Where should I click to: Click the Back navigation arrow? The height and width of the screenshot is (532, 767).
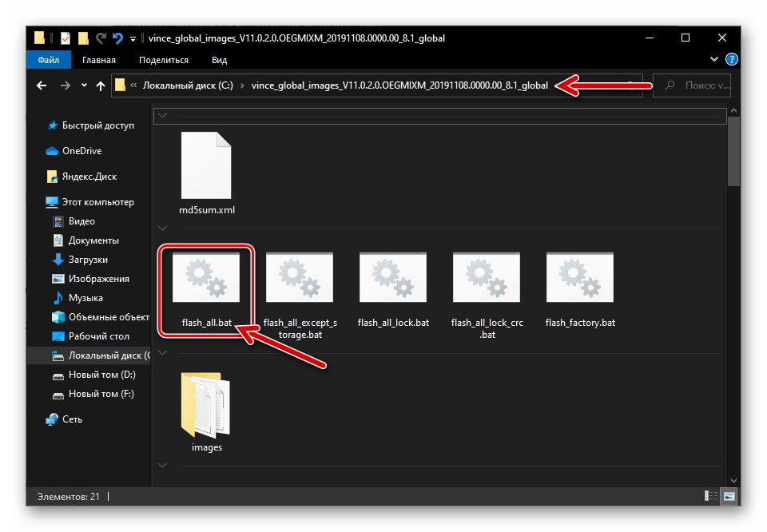(42, 85)
